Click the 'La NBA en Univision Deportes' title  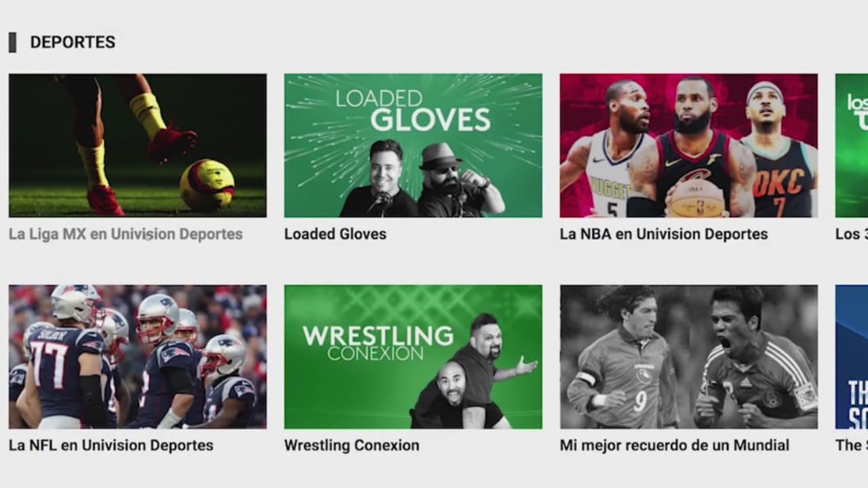click(664, 234)
